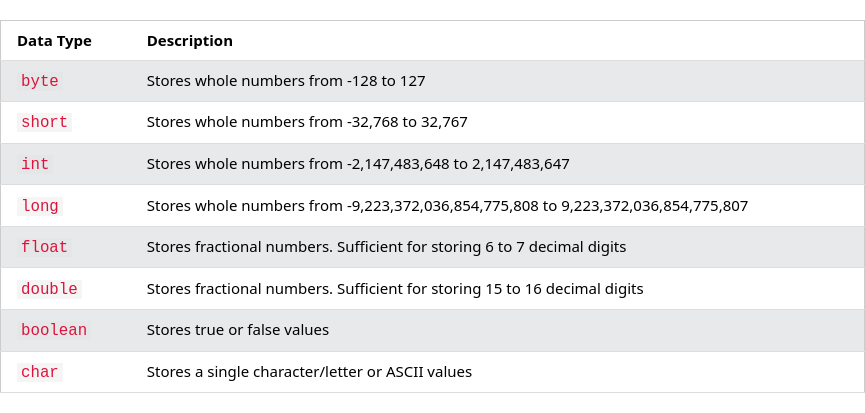This screenshot has width=865, height=413.
Task: Click the int data type code label
Action: [x=35, y=164]
